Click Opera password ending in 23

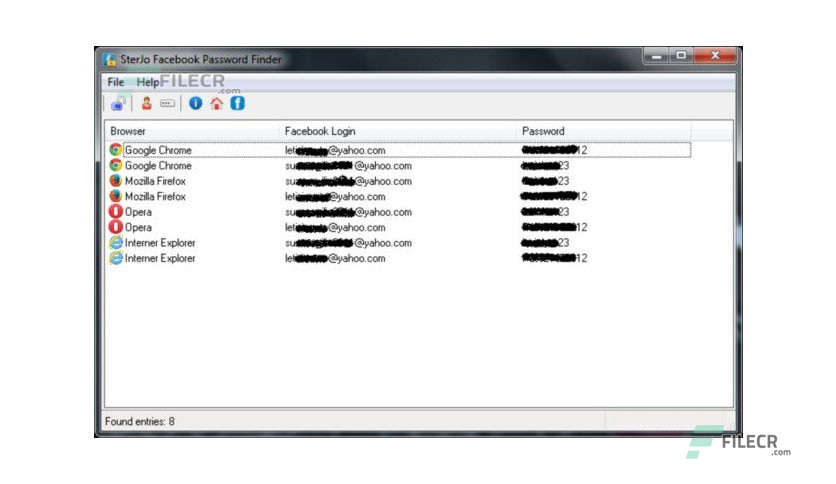545,212
